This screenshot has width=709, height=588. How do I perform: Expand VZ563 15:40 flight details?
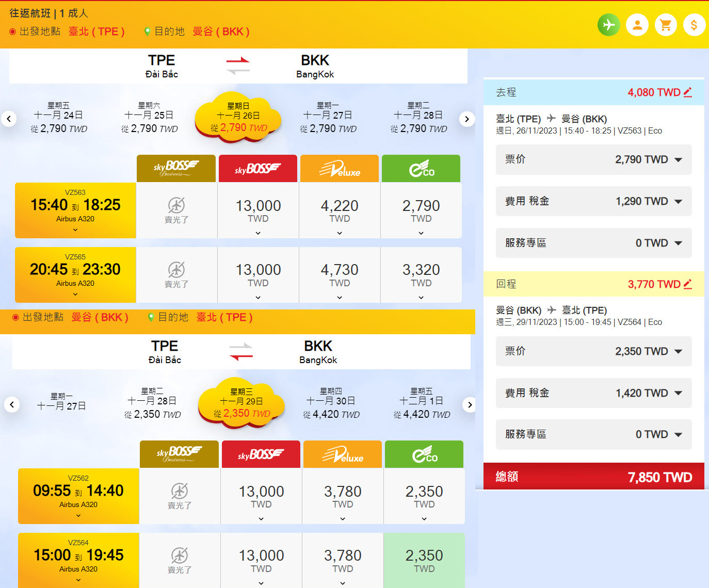click(75, 230)
